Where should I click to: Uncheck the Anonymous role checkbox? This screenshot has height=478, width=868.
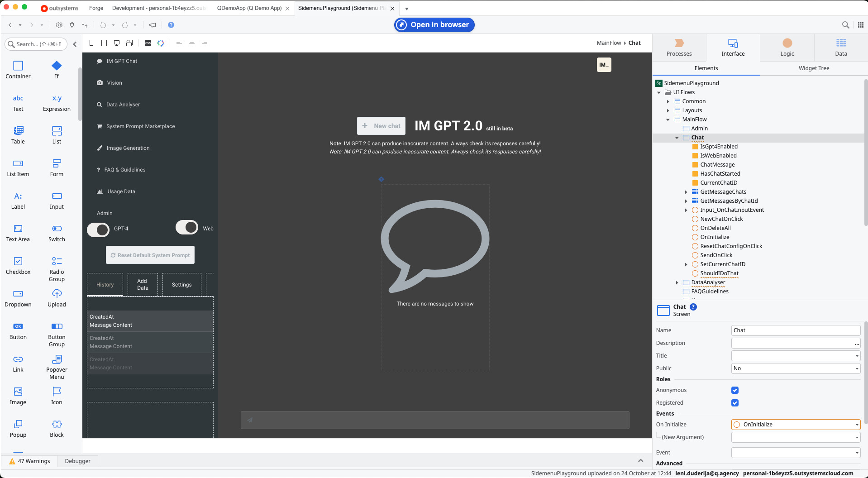(x=734, y=390)
